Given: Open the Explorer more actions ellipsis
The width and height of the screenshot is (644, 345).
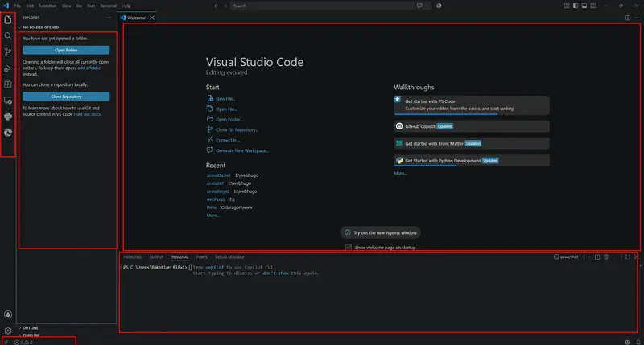Looking at the screenshot, I should (x=109, y=18).
